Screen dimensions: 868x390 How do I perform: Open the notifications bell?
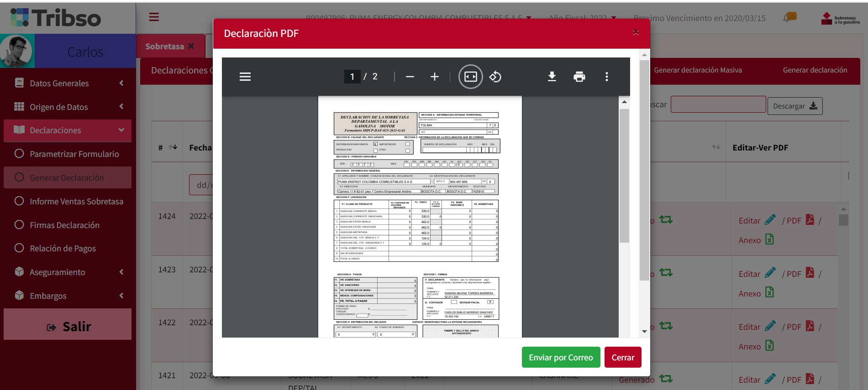(787, 18)
